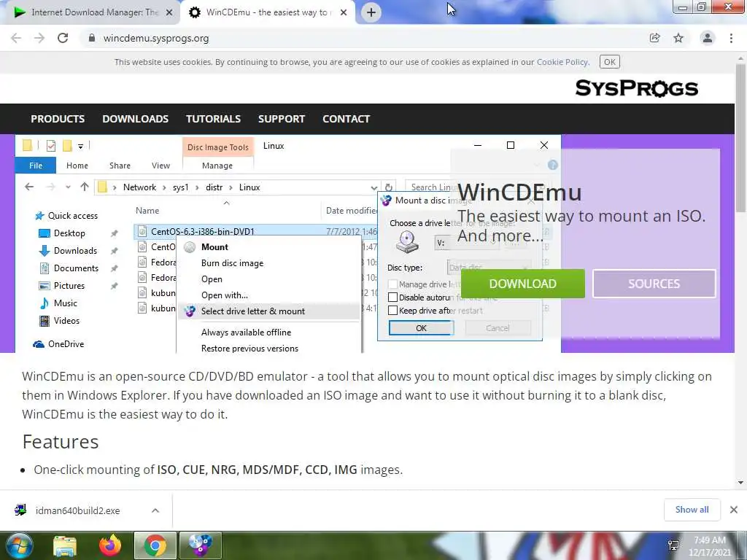The image size is (747, 560).
Task: Click Always available offline entry
Action: [x=269, y=332]
